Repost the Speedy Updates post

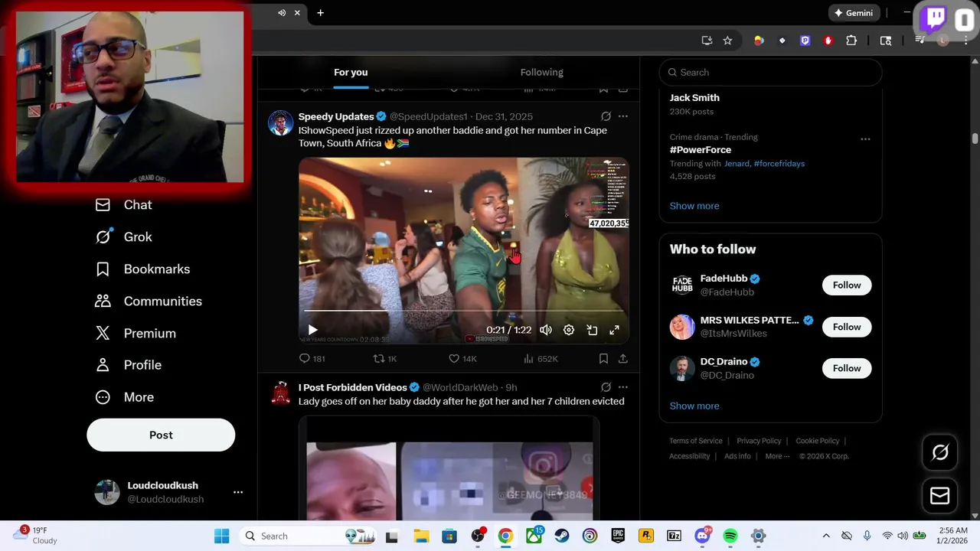(384, 358)
